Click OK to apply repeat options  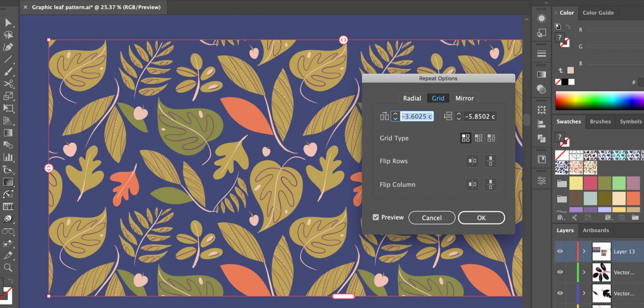tap(481, 217)
